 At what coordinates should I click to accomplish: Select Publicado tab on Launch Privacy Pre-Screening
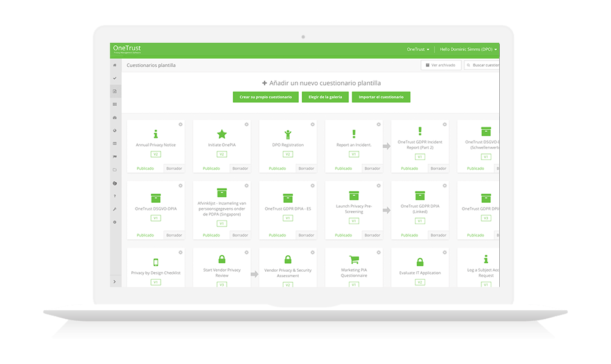(x=343, y=235)
